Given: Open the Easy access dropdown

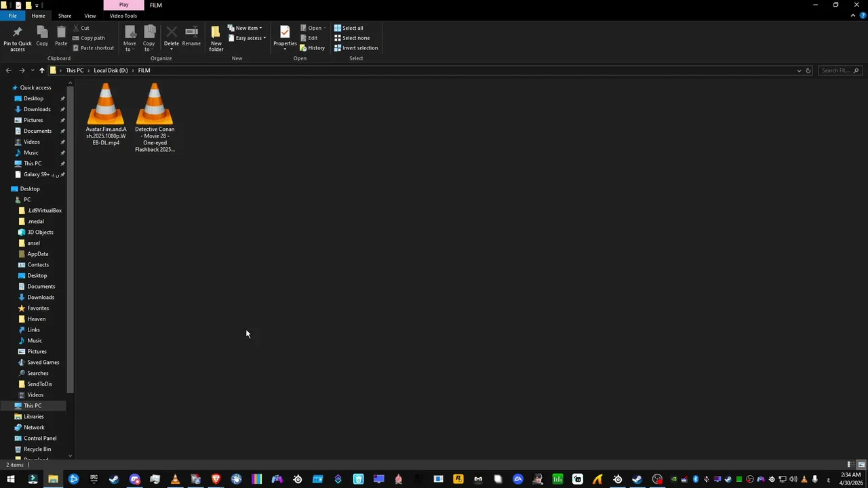Looking at the screenshot, I should click(247, 38).
